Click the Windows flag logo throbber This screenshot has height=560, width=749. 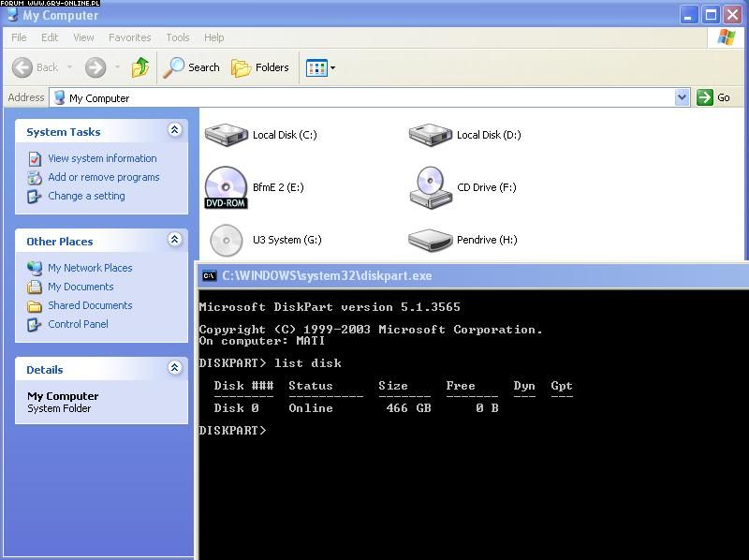pyautogui.click(x=727, y=37)
